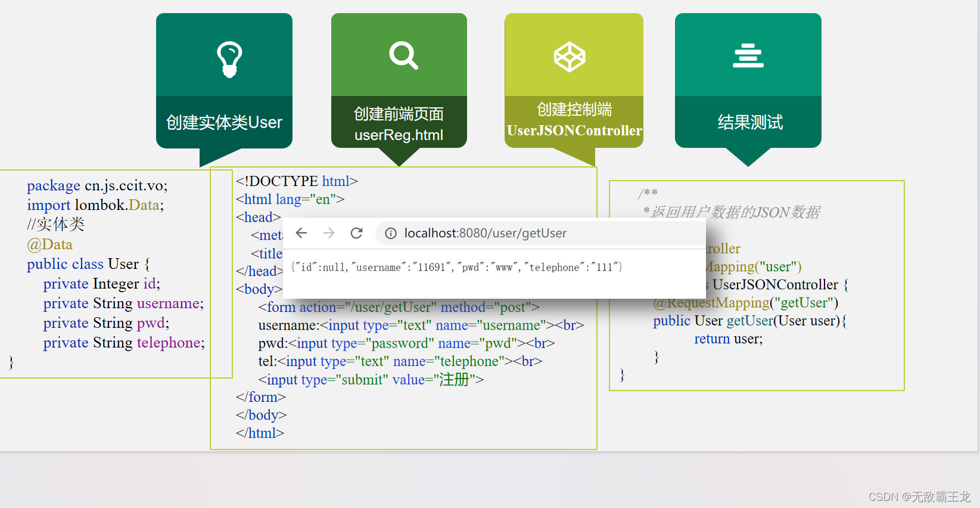Click the lightbulb icon on first card

click(x=229, y=59)
